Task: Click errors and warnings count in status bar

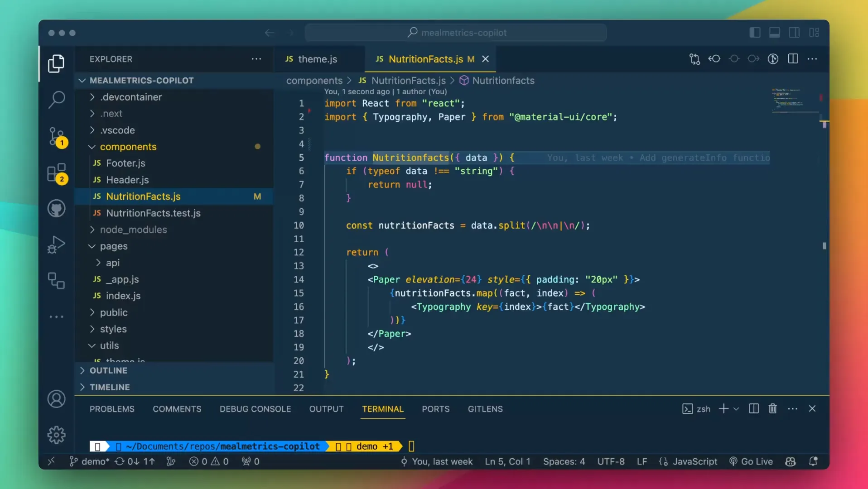Action: pyautogui.click(x=209, y=461)
